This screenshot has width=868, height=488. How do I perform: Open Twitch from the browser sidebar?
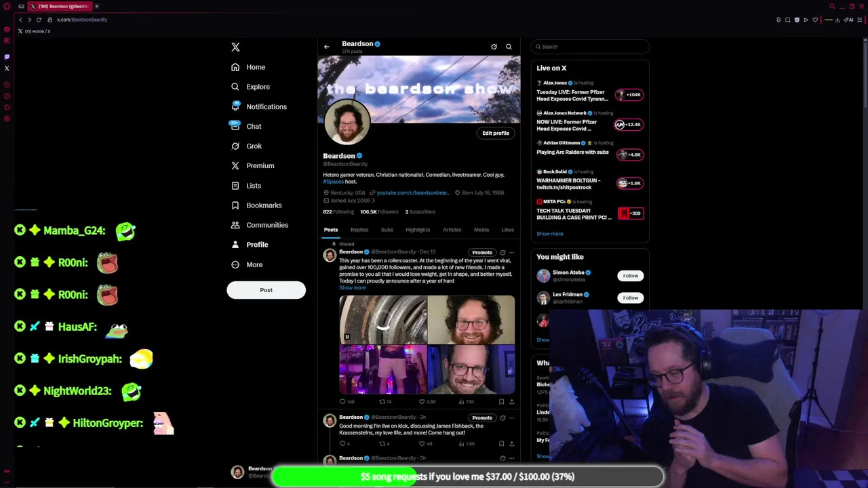pyautogui.click(x=7, y=56)
